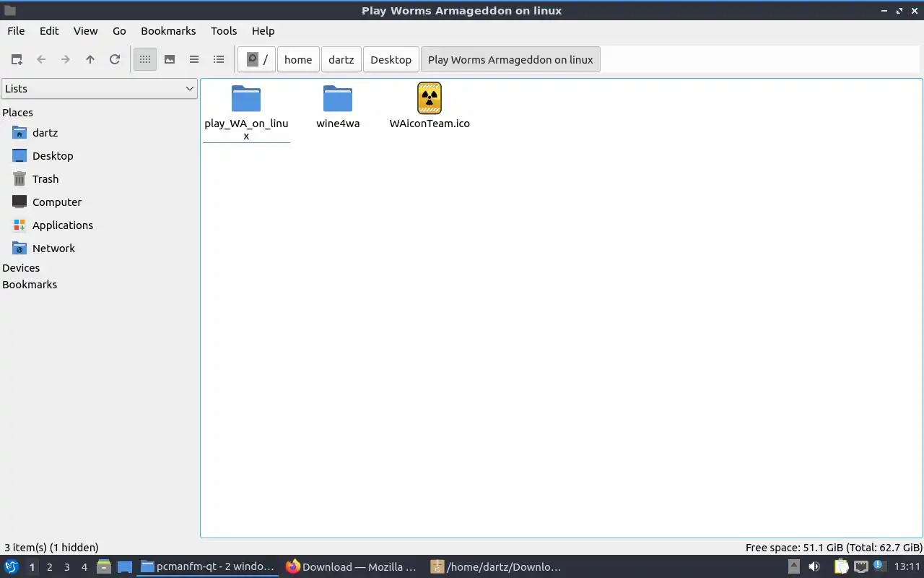Go back to previous folder
This screenshot has height=578, width=924.
(41, 59)
